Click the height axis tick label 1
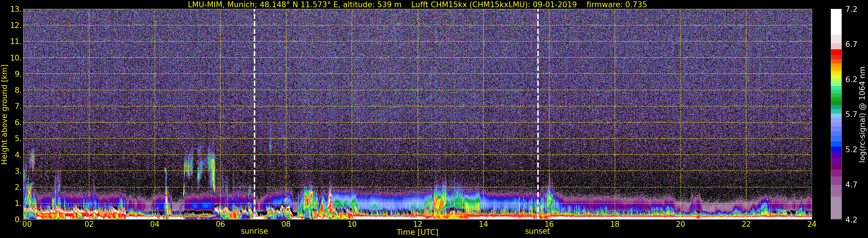The image size is (868, 238). tap(18, 203)
